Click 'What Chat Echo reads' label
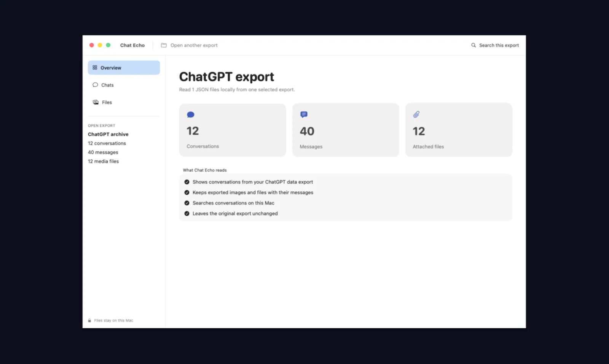 pos(205,170)
